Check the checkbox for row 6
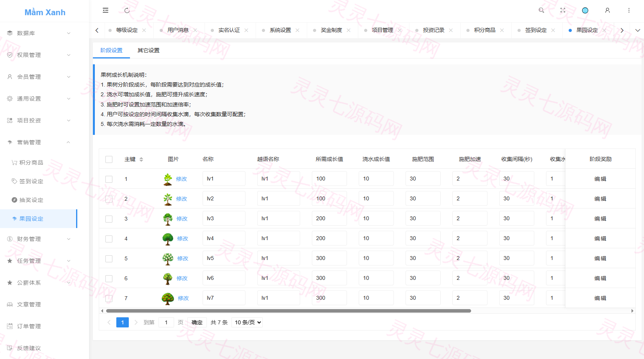This screenshot has height=359, width=644. coord(109,279)
